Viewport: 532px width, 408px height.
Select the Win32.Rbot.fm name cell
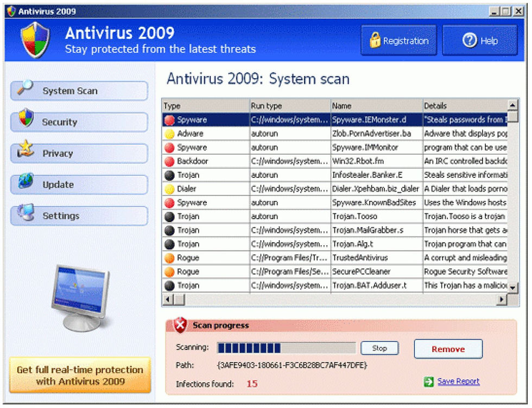coord(377,162)
